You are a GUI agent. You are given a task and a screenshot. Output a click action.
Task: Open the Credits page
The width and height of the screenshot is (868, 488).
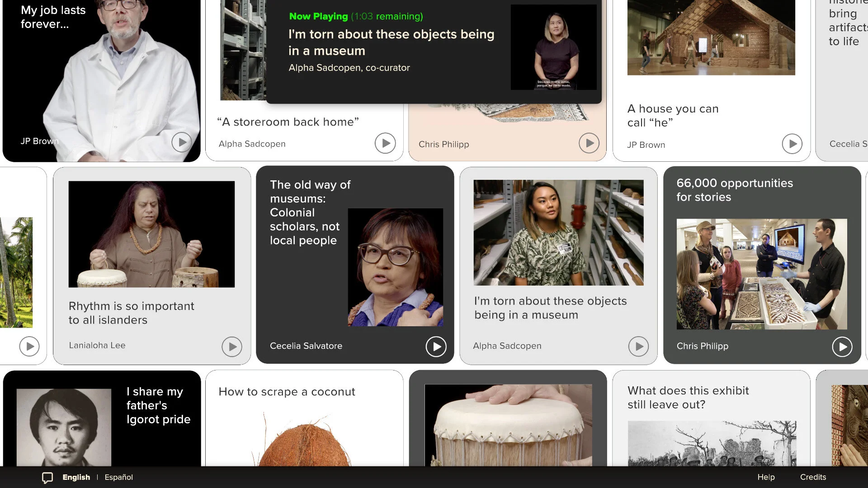pyautogui.click(x=813, y=477)
